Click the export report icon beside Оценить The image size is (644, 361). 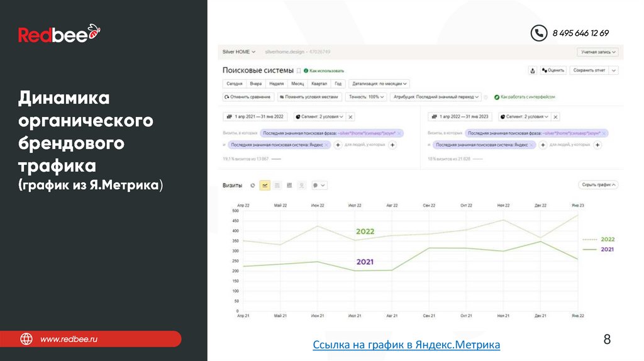click(532, 70)
